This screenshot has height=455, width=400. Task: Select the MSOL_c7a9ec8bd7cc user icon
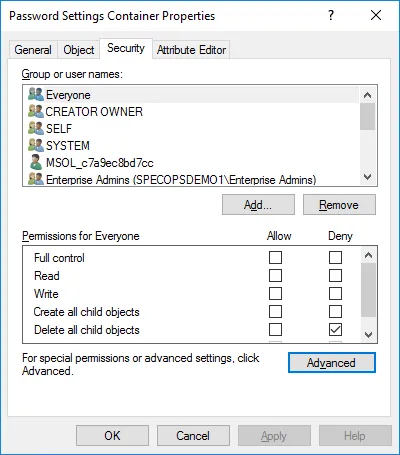tap(36, 162)
